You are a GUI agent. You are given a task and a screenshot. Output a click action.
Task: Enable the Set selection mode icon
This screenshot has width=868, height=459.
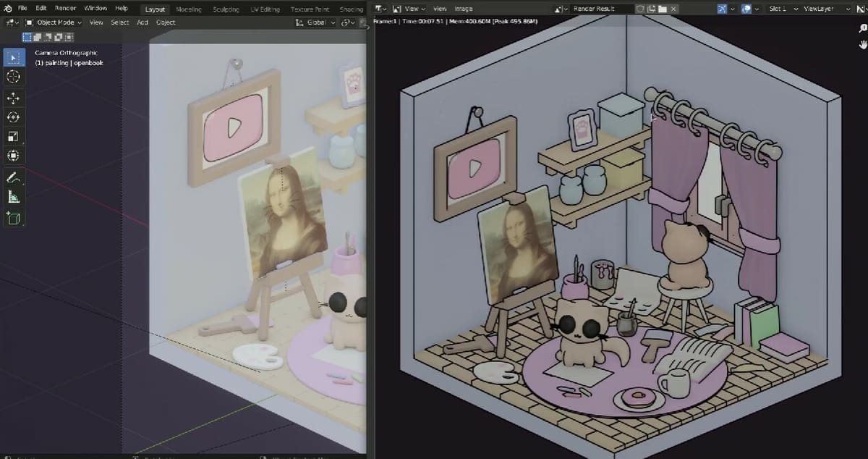coord(27,37)
